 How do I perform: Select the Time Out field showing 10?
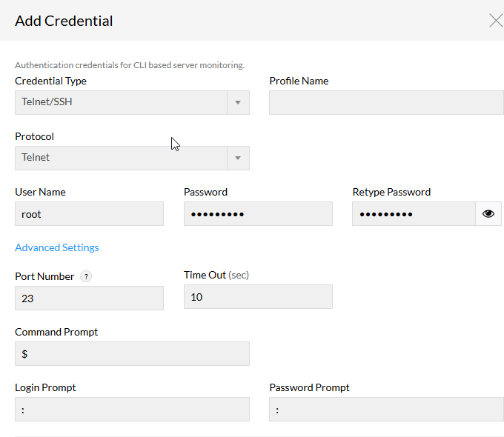pos(258,297)
